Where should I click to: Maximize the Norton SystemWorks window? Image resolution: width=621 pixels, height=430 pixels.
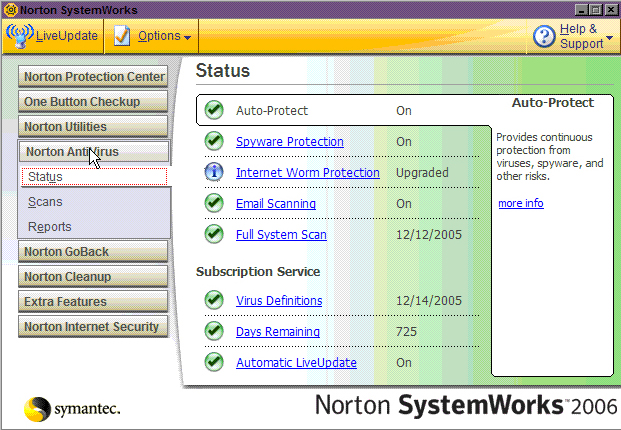click(596, 10)
